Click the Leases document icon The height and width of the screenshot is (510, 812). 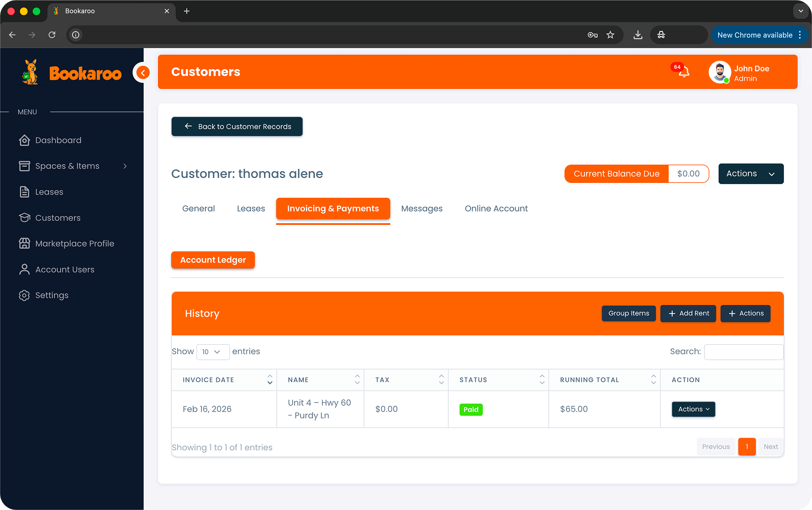[x=24, y=192]
